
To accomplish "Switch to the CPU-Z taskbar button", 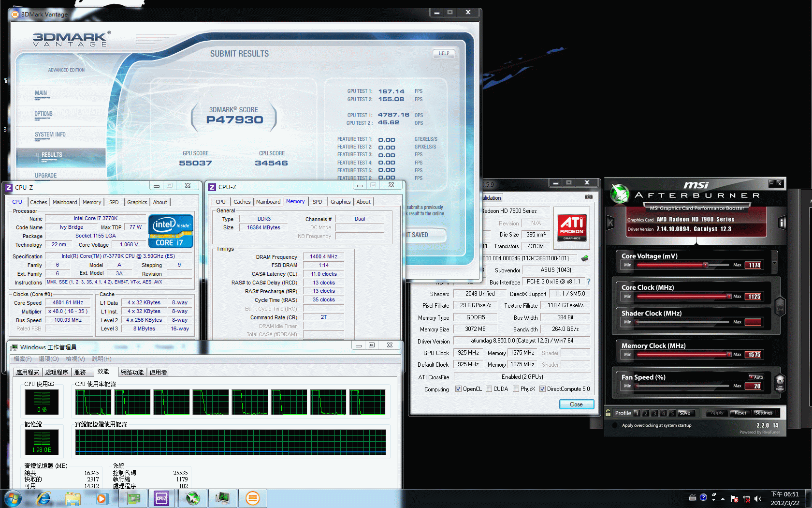I will tap(161, 498).
